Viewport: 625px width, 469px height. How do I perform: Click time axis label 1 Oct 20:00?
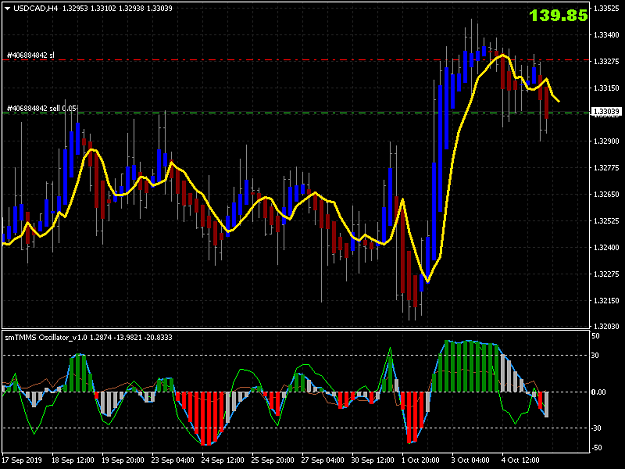click(420, 460)
